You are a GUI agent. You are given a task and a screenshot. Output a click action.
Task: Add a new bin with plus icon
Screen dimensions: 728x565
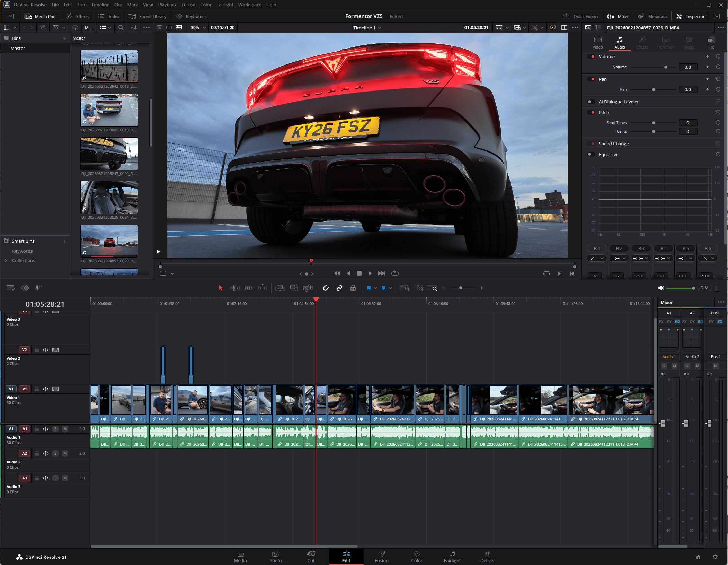tap(65, 38)
